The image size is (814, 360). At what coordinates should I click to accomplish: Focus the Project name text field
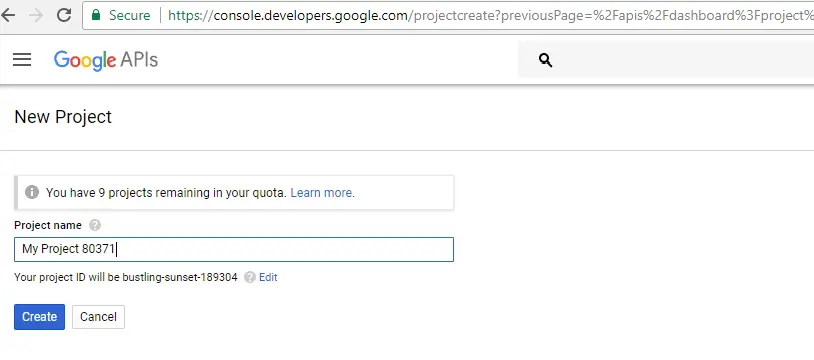(x=234, y=249)
